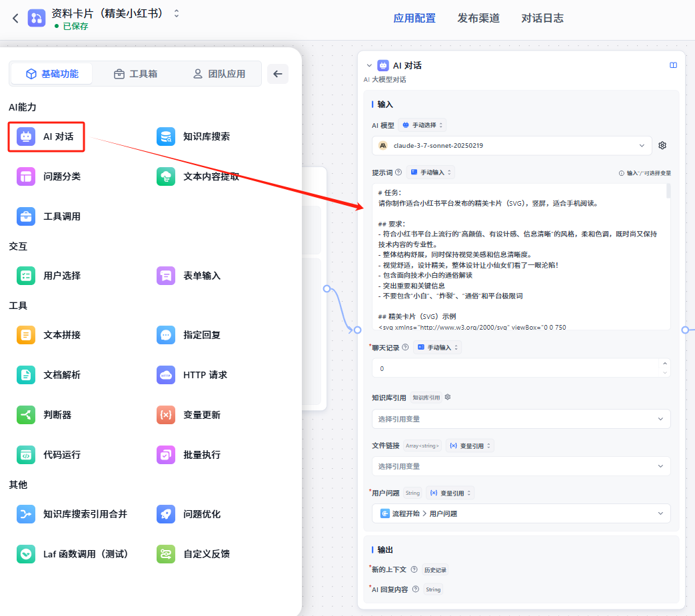The image size is (695, 616).
Task: Open 文件链接 选择引用变量 dropdown
Action: (x=521, y=466)
